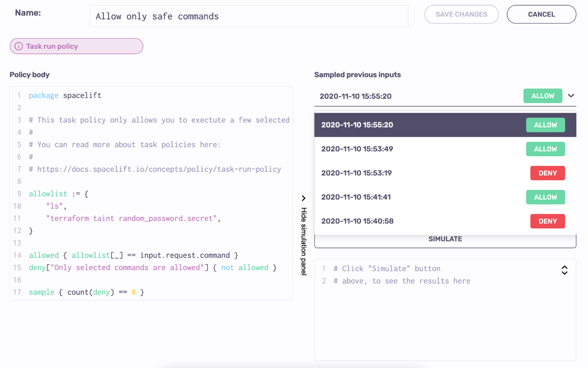
Task: Choose the 2020-11-10 15:53:19 DENY input
Action: (445, 173)
